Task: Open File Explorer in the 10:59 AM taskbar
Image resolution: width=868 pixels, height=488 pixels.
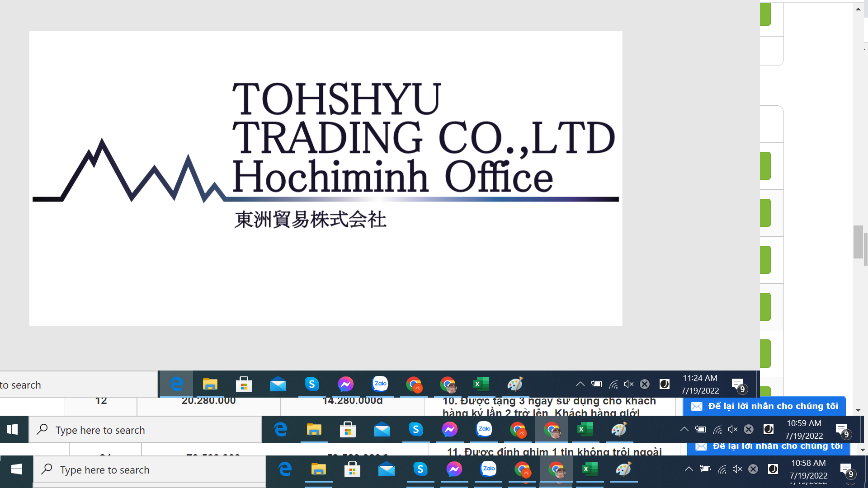Action: 314,430
